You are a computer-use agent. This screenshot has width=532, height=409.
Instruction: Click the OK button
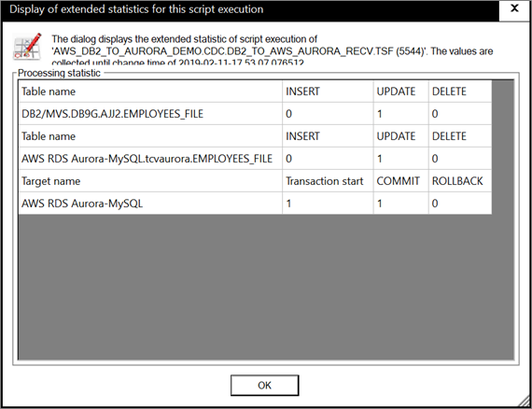click(265, 386)
